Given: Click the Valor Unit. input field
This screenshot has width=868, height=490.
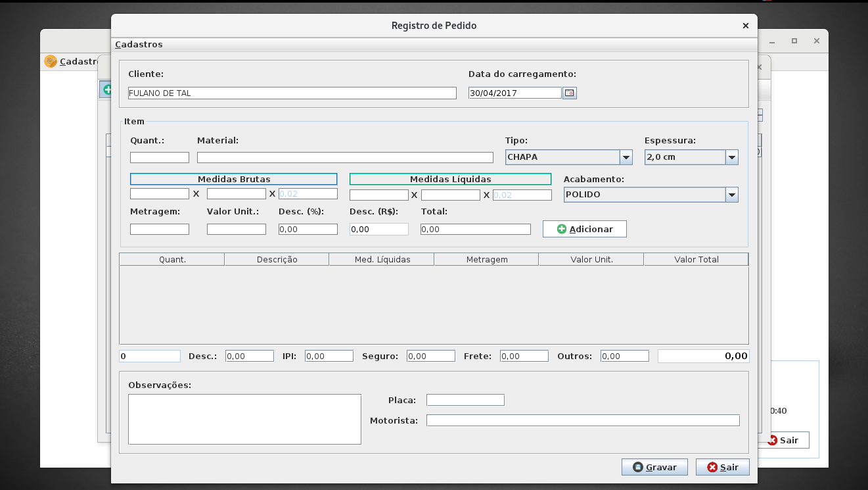Looking at the screenshot, I should [237, 229].
